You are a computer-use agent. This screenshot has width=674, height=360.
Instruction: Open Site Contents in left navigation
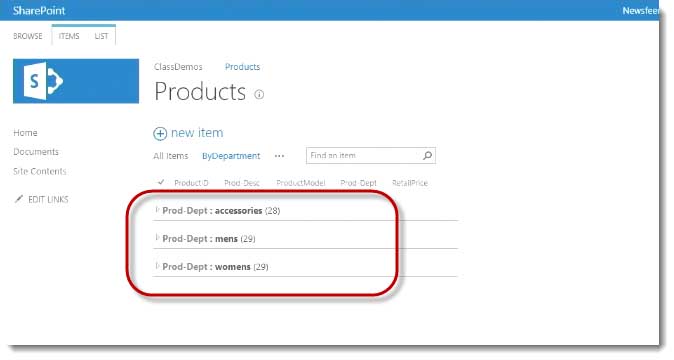40,171
